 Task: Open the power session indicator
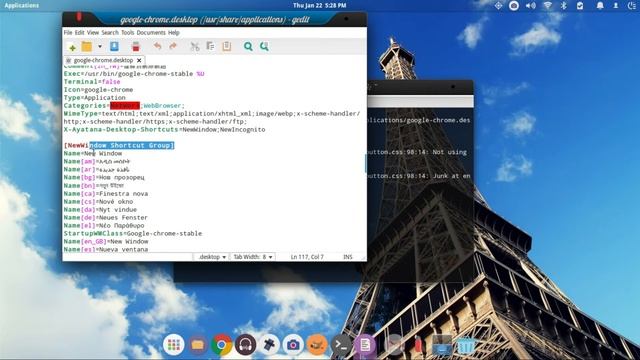[631, 5]
